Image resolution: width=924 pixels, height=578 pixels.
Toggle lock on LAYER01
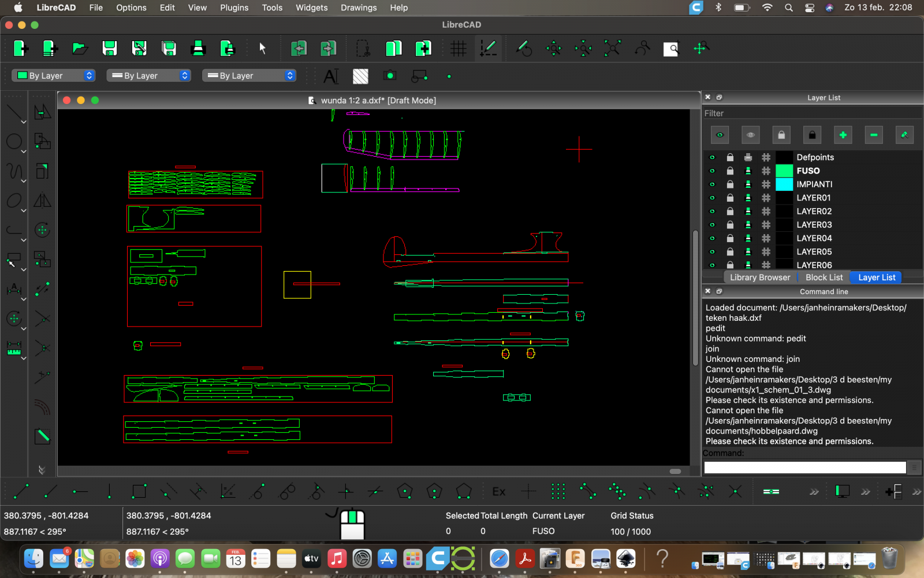coord(730,198)
